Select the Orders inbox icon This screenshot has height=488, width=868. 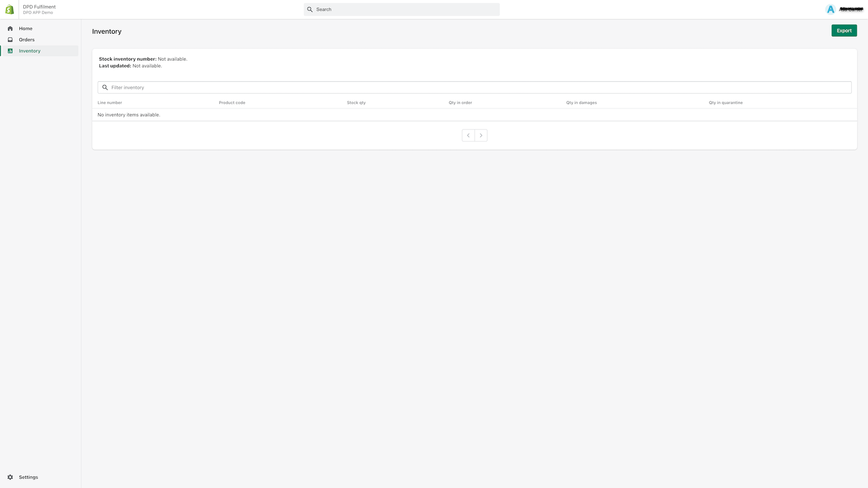10,40
